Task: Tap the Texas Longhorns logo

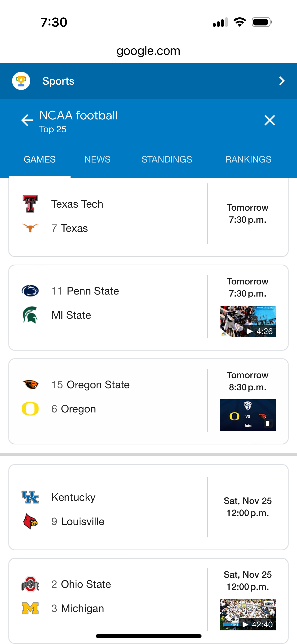Action: coord(30,228)
